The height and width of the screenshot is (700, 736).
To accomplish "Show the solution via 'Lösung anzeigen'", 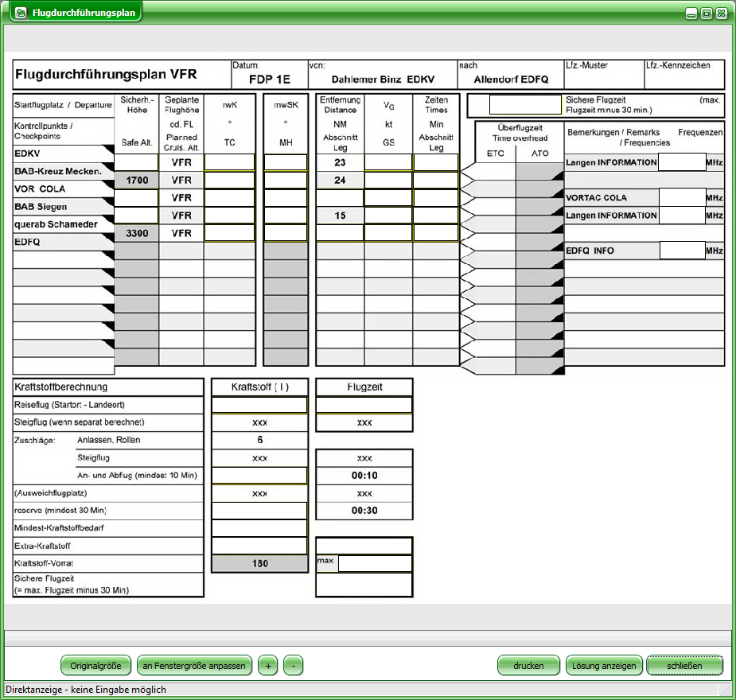I will coord(604,665).
